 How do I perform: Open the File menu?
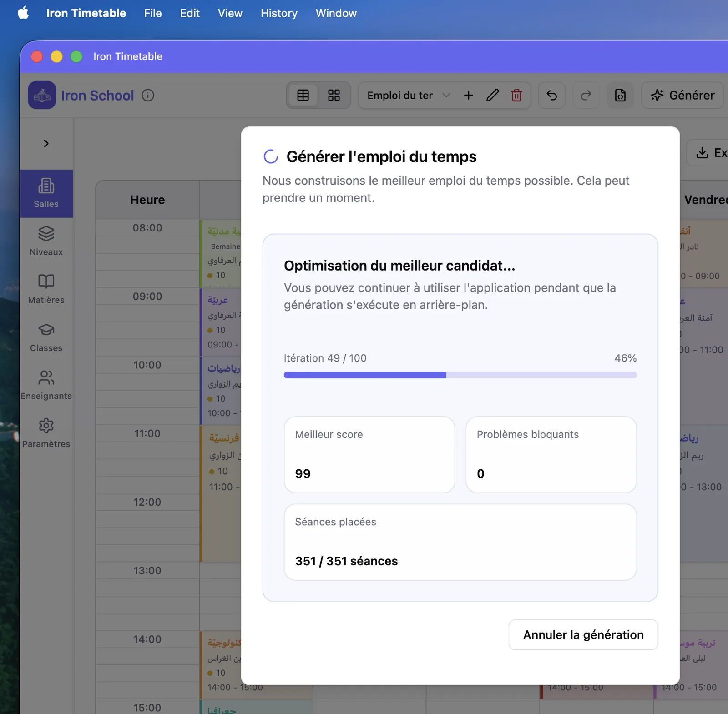click(153, 13)
